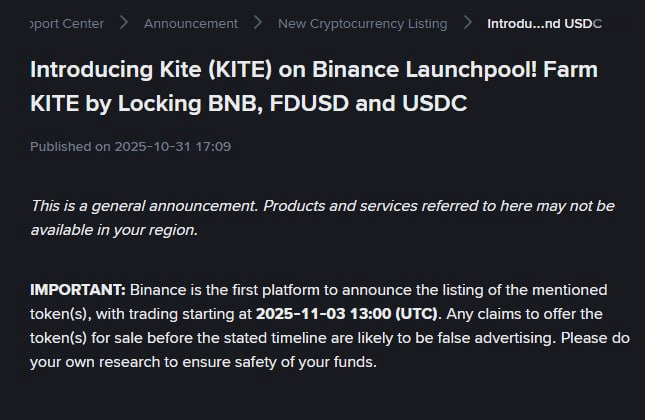Screen dimensions: 645x420
Task: Click the bold 'IMPORTANT:' label
Action: click(78, 290)
